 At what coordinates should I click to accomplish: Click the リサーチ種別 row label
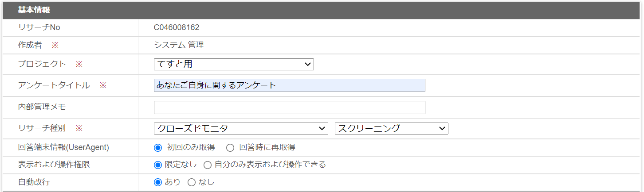(42, 128)
